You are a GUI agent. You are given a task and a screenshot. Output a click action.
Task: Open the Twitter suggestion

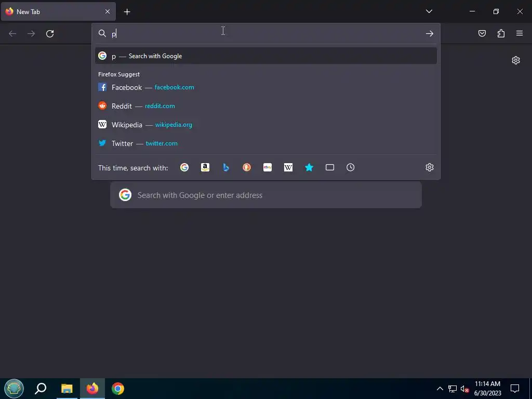[266, 143]
